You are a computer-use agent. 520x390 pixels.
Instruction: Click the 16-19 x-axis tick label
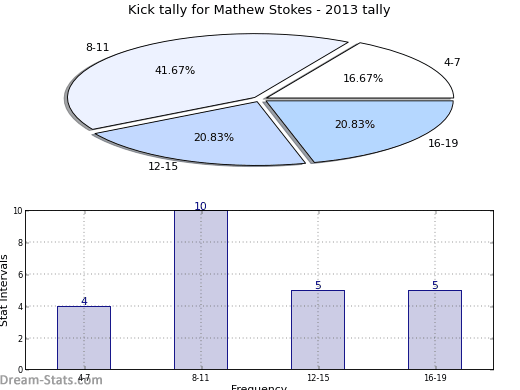point(435,378)
